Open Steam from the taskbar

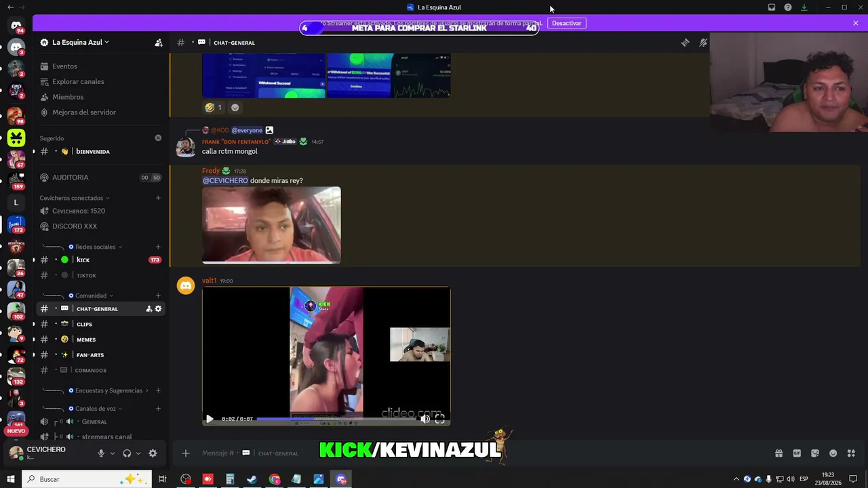252,479
